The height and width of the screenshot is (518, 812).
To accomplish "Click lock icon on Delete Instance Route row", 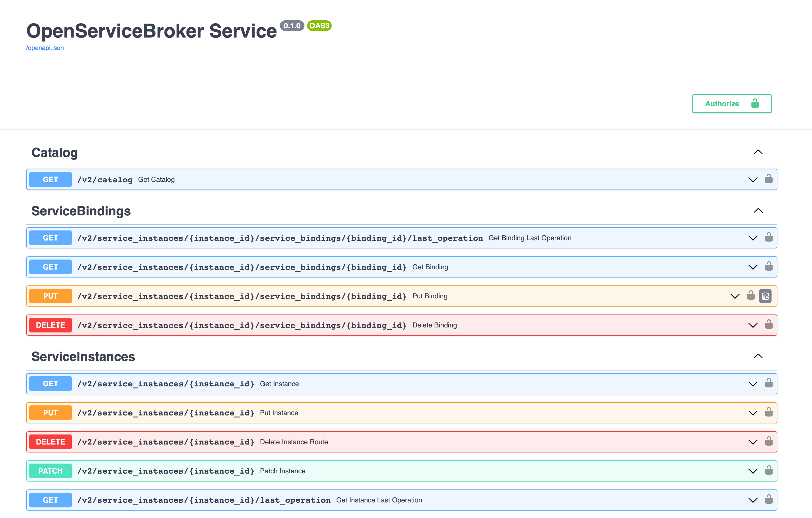I will pyautogui.click(x=769, y=441).
